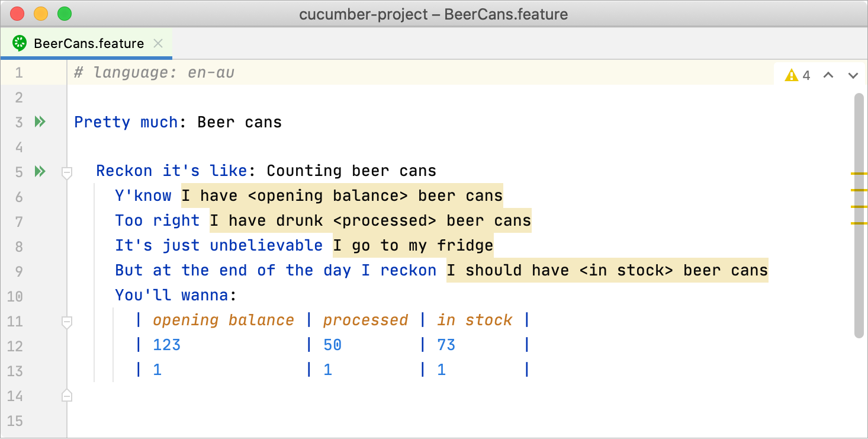Click line number 9 in the gutter
The height and width of the screenshot is (439, 868).
click(x=18, y=270)
